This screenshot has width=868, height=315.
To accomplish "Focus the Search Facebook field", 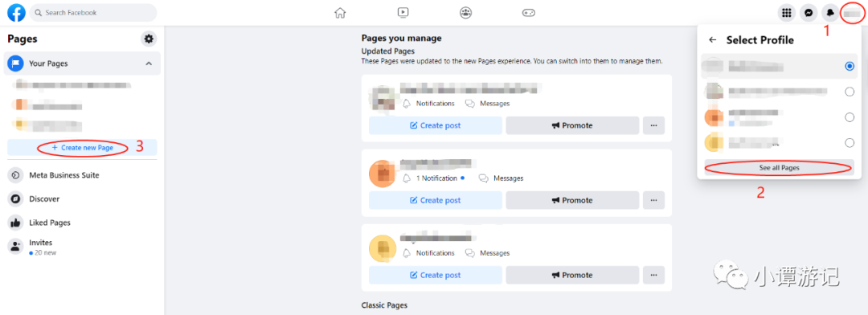I will pos(93,12).
